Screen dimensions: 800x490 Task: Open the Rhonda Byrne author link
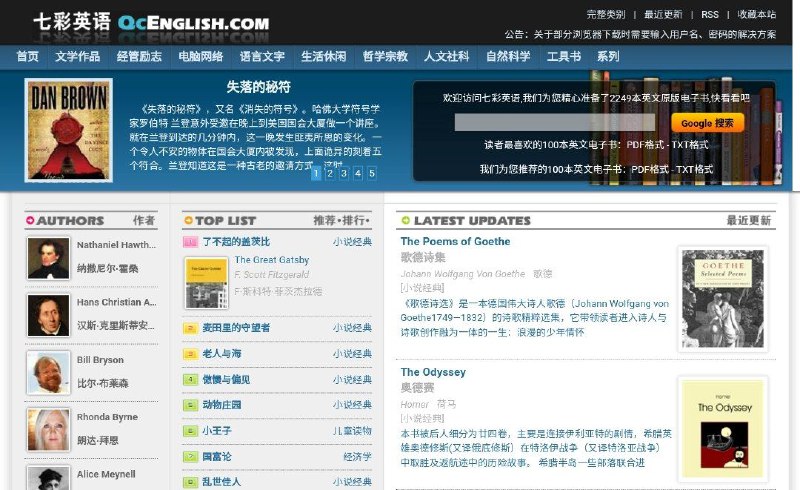point(107,417)
